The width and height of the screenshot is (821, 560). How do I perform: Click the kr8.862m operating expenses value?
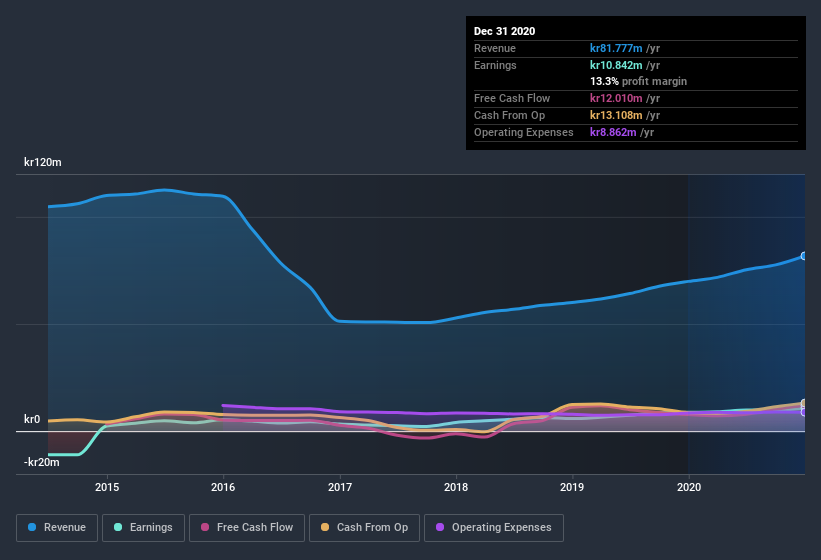[613, 132]
